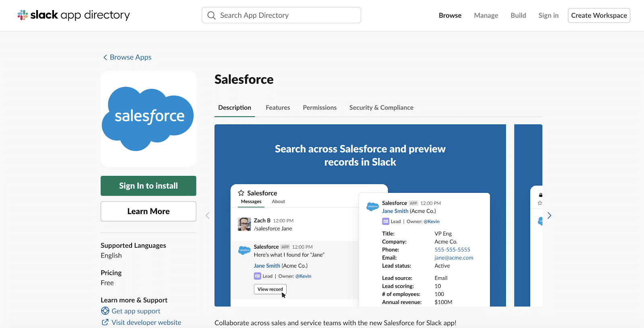Click the main Salesforce screenshot slide
Image resolution: width=644 pixels, height=328 pixels.
pyautogui.click(x=360, y=215)
